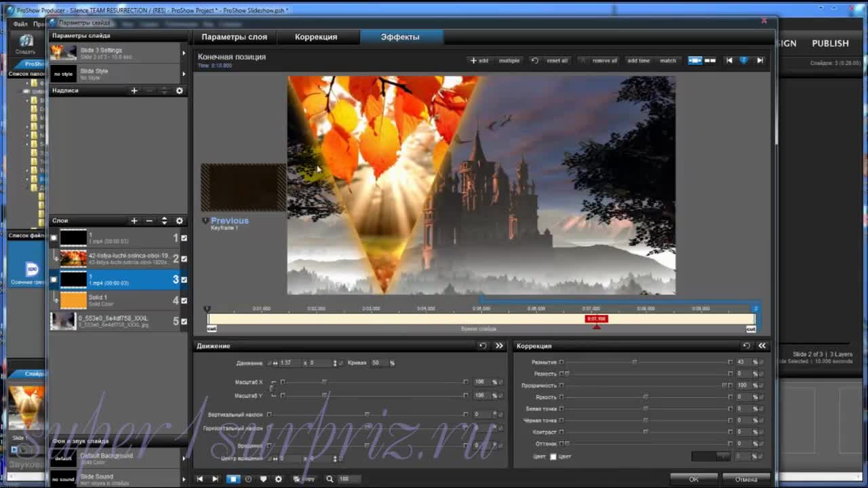Expand the Slide Sound arrow
The width and height of the screenshot is (868, 488).
point(183,479)
